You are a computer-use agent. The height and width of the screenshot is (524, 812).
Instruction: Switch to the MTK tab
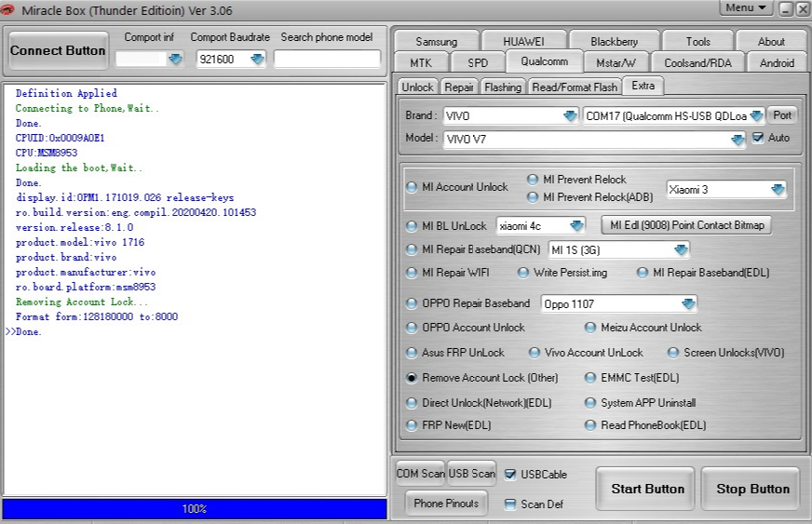coord(420,62)
